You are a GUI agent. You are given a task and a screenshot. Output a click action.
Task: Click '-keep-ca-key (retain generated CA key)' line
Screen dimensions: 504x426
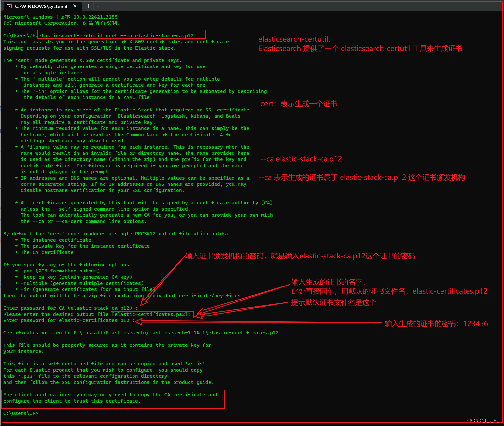74,277
